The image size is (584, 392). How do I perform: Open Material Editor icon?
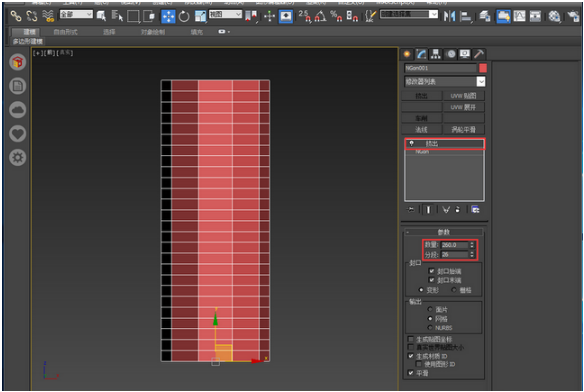(x=554, y=16)
